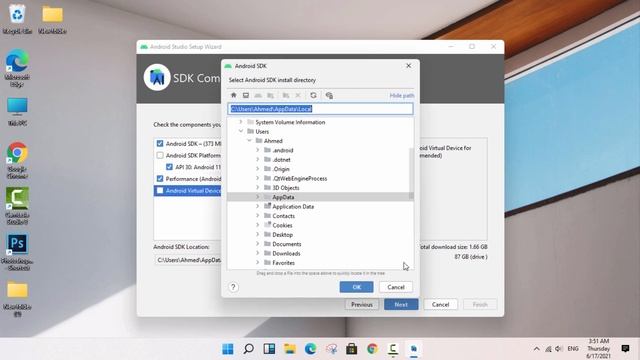Check the Android Virtual Device checkbox

(160, 191)
